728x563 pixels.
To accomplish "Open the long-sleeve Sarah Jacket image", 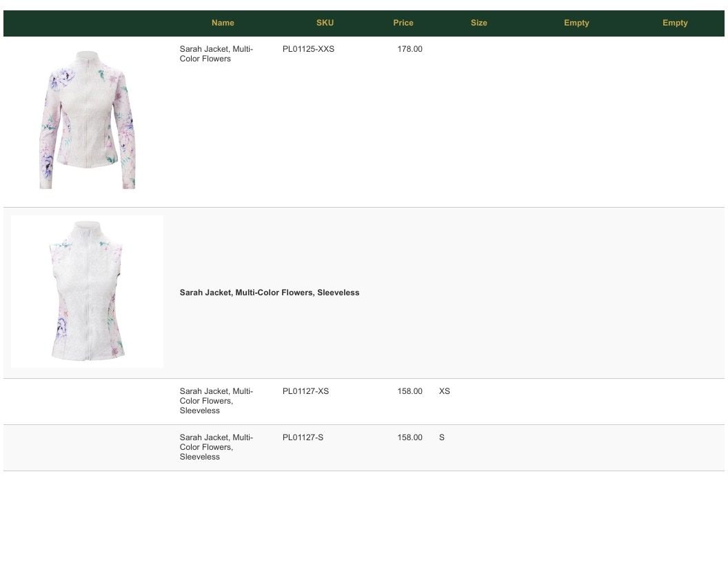I will click(x=88, y=120).
